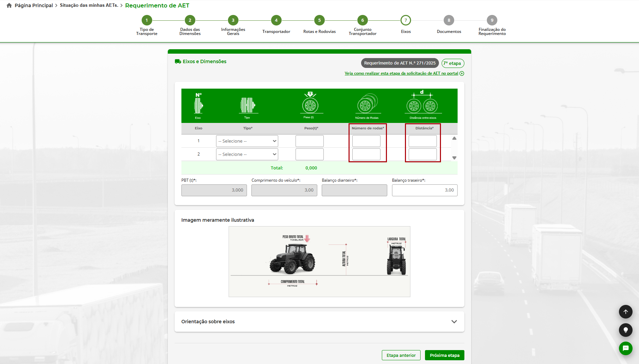
Task: Go to Situação das minhas AETs.
Action: 89,5
